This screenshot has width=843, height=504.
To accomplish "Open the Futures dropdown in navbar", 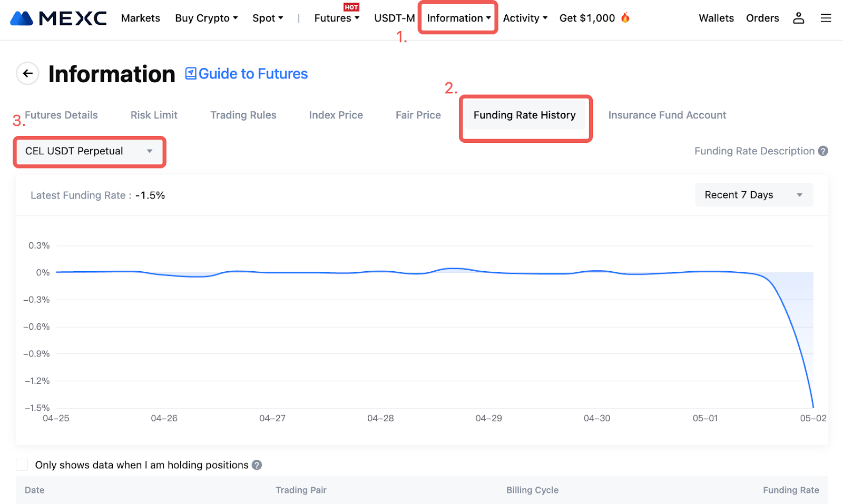I will (x=337, y=18).
